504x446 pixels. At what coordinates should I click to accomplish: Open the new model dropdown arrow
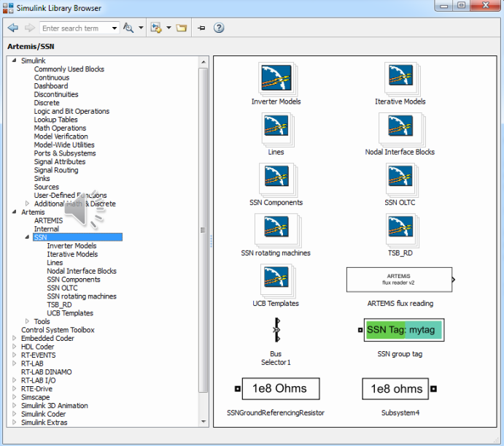168,28
